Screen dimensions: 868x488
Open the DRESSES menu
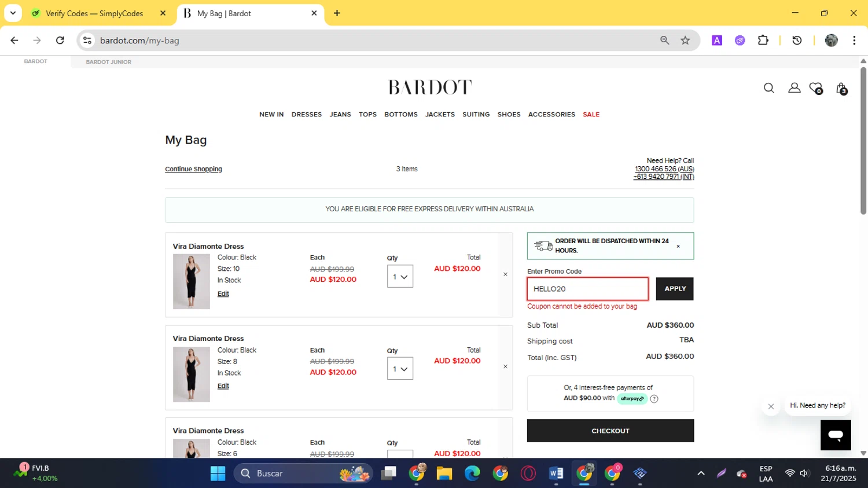tap(307, 115)
